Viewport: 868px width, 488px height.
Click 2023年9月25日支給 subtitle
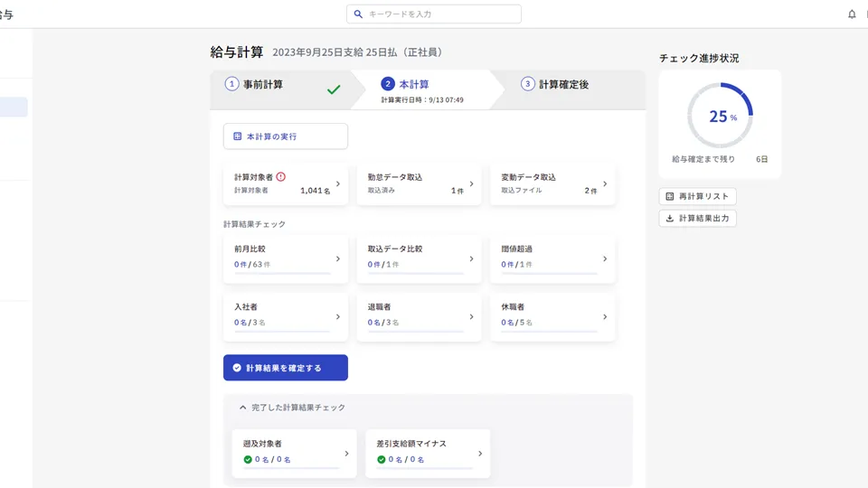tap(357, 52)
